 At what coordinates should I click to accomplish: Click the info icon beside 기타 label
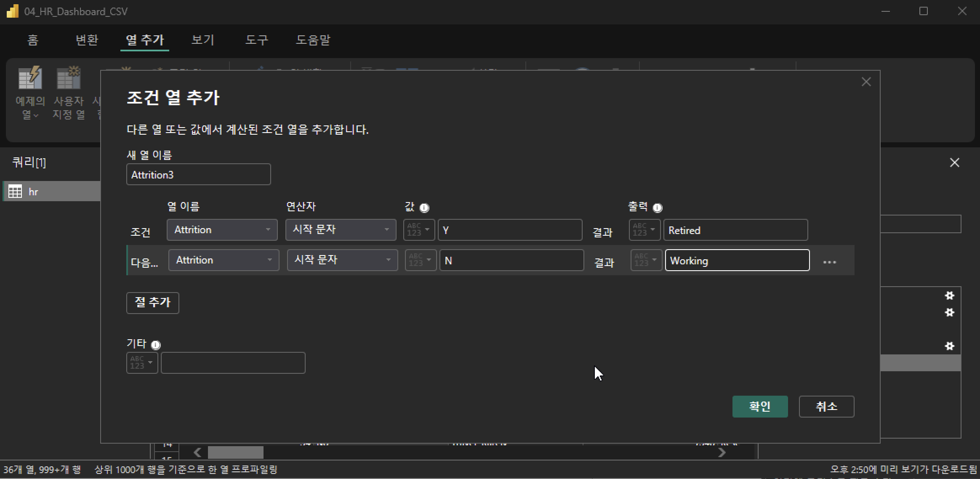tap(156, 345)
